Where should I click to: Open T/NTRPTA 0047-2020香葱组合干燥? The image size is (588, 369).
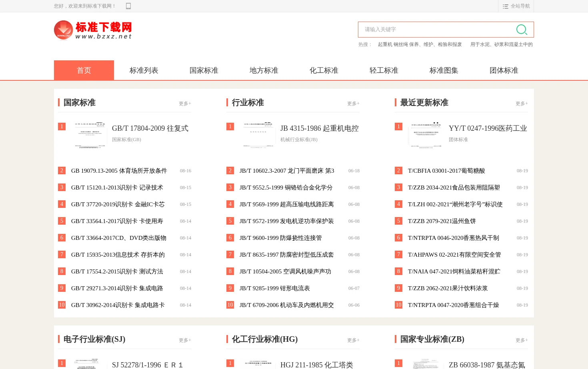[454, 305]
